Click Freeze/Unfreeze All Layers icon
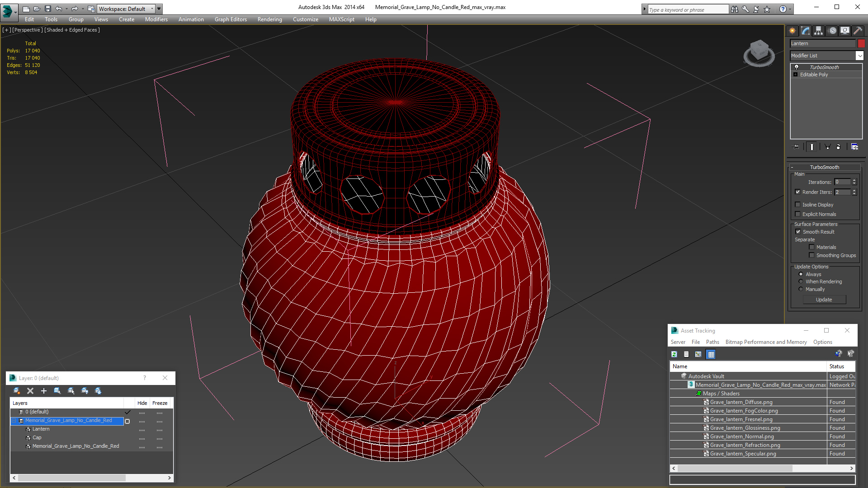 click(x=98, y=391)
